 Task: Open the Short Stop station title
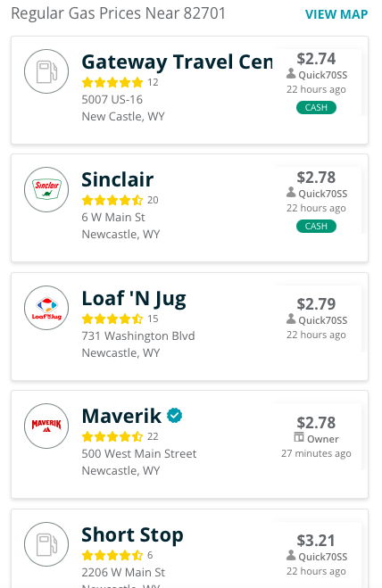[132, 535]
